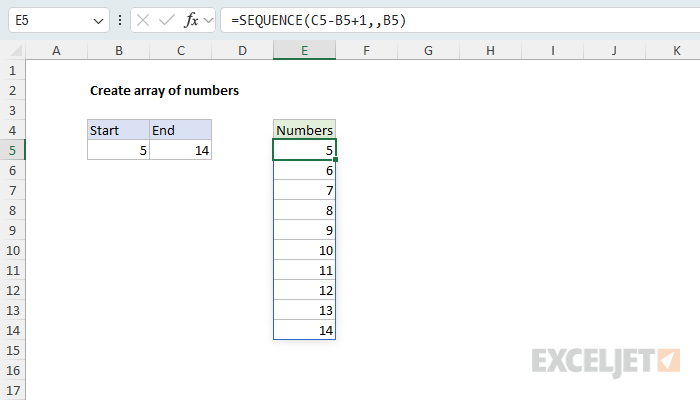700x400 pixels.
Task: Select cell E12 with value 12
Action: point(304,291)
